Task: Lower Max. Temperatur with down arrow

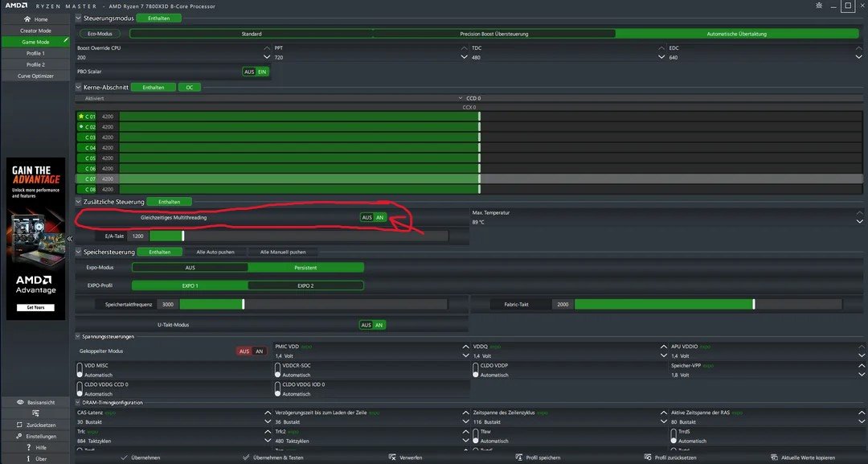Action: (859, 221)
